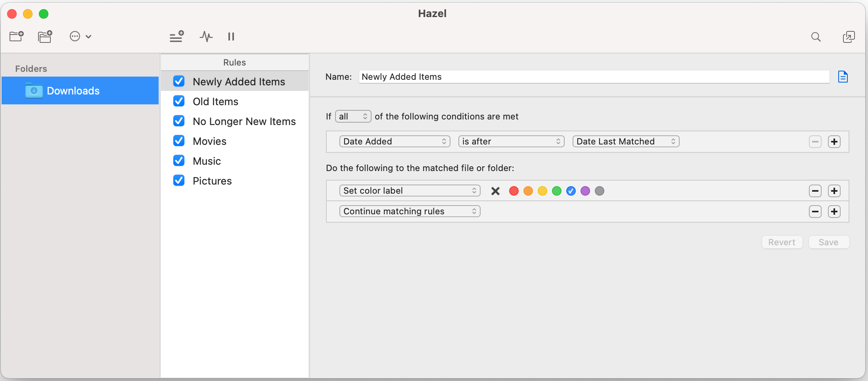868x381 pixels.
Task: Click the rule Name text field
Action: [594, 77]
